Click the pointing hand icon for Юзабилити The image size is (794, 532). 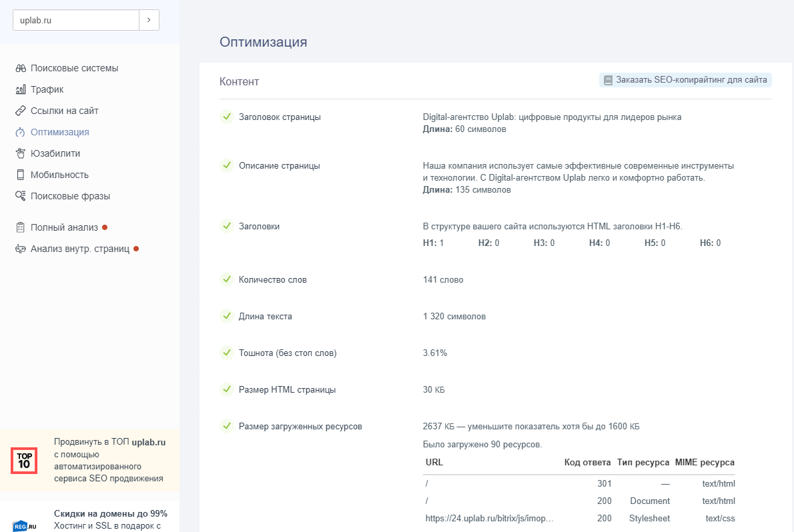[x=20, y=153]
